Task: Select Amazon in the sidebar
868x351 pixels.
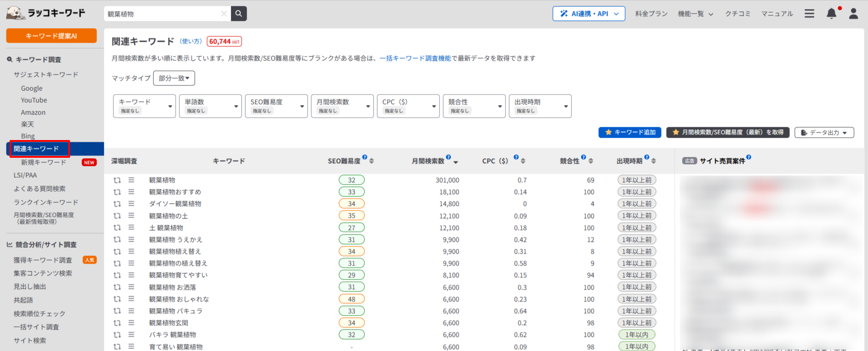Action: 33,112
